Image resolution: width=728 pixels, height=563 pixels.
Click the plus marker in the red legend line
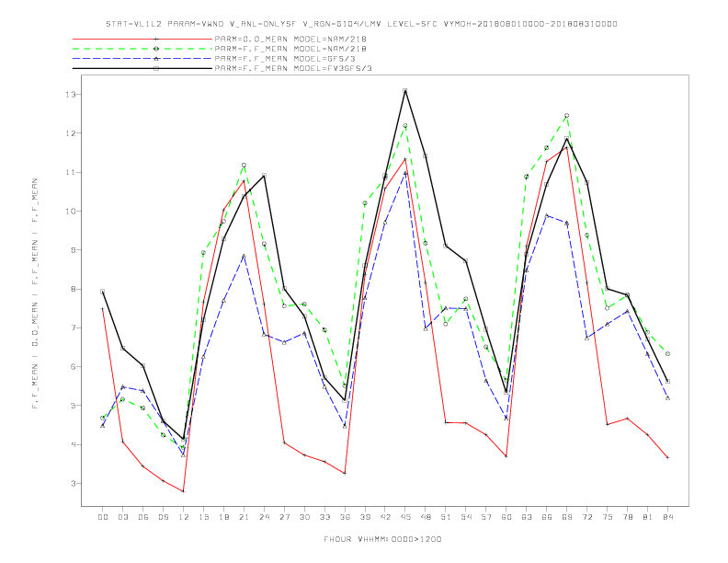pos(156,39)
